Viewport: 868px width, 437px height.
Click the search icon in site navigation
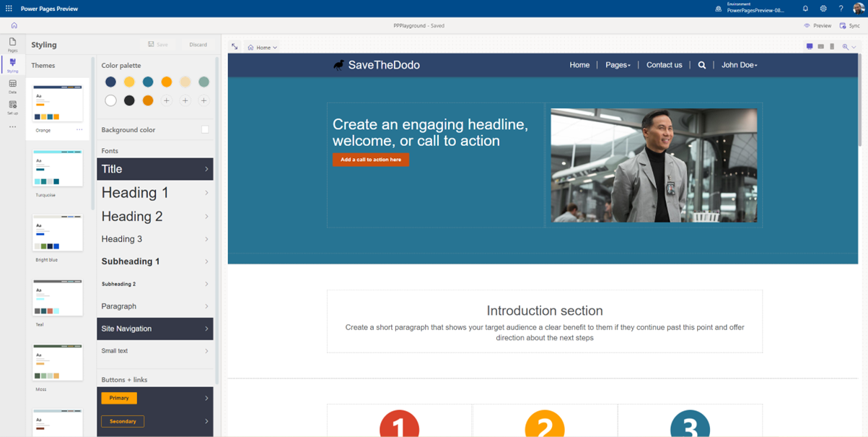point(701,65)
